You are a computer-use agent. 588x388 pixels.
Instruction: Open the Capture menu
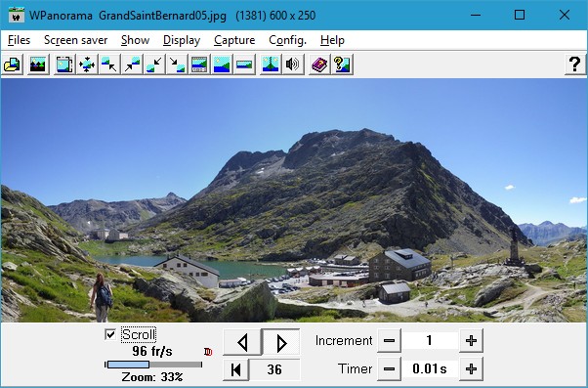[x=234, y=40]
